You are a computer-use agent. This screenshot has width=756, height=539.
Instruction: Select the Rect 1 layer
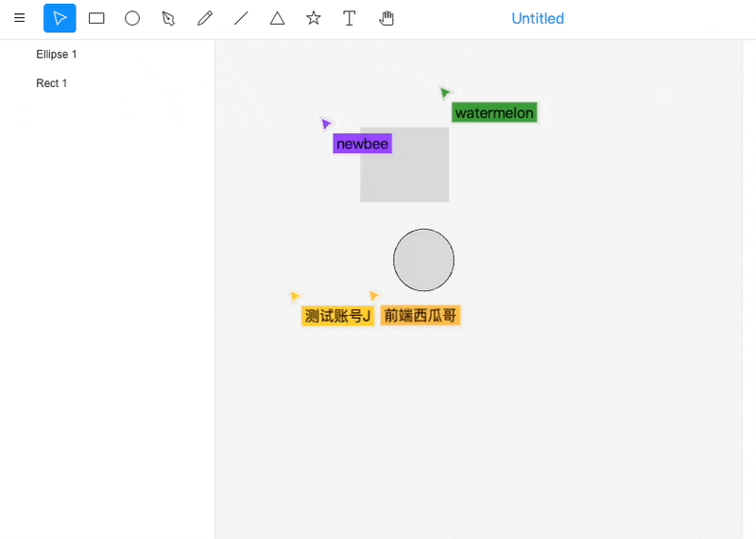[52, 83]
